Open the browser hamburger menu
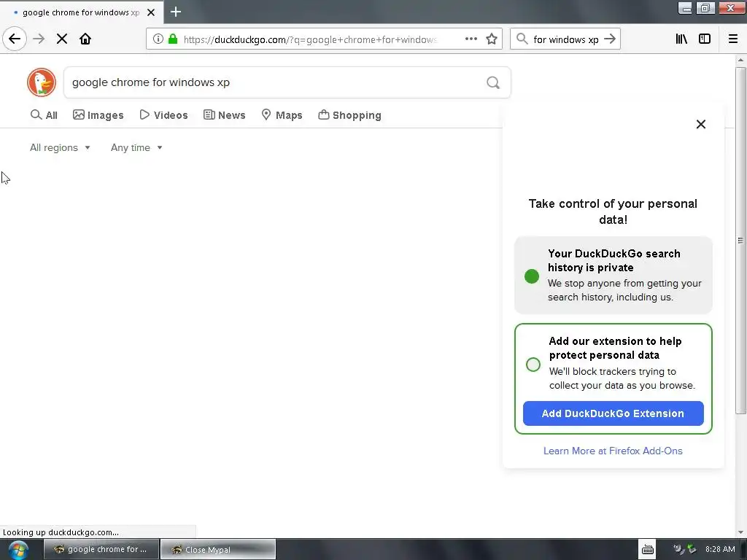This screenshot has height=560, width=747. click(x=733, y=39)
